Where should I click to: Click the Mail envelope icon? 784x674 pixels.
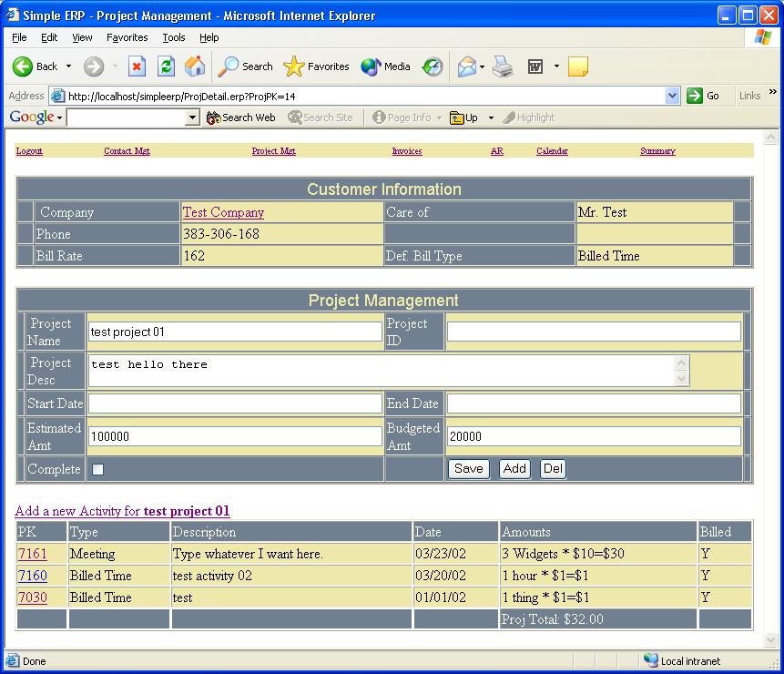tap(466, 66)
